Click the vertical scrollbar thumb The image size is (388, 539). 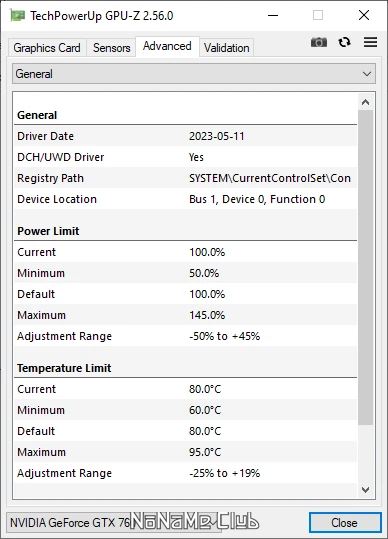click(365, 267)
